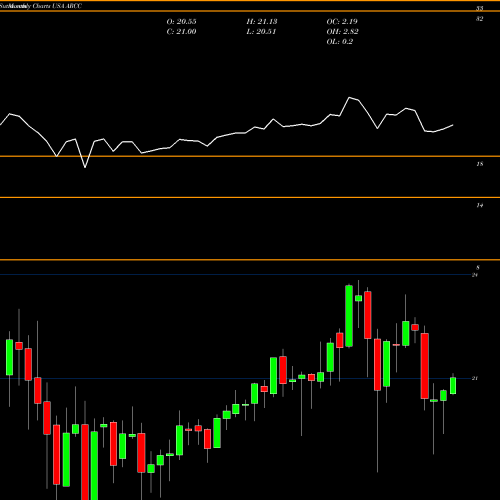The image size is (500, 500).
Task: Select the long red candlestick just before the final three green candles
Action: click(425, 366)
